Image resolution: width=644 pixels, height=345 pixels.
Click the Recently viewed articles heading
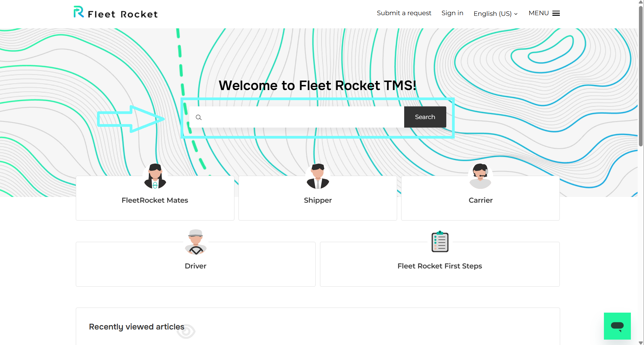136,326
